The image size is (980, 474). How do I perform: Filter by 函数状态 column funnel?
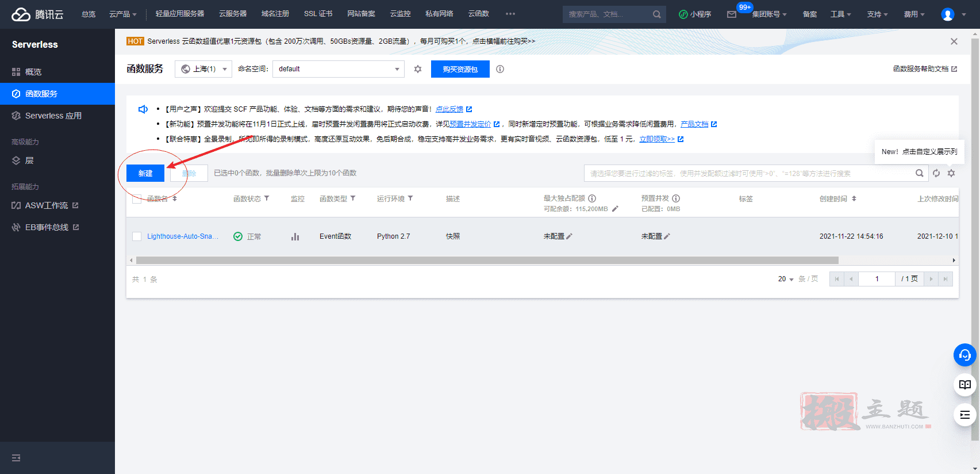pyautogui.click(x=267, y=198)
